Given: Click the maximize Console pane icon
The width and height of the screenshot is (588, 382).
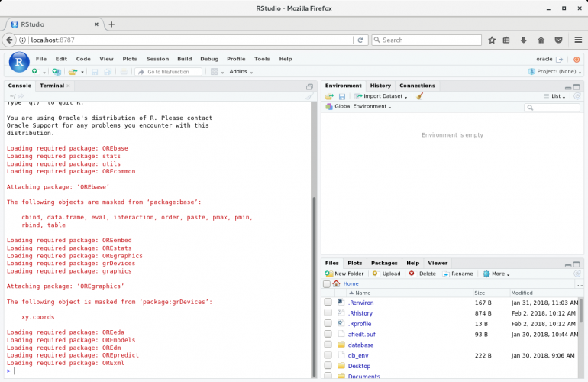Looking at the screenshot, I should coord(309,86).
